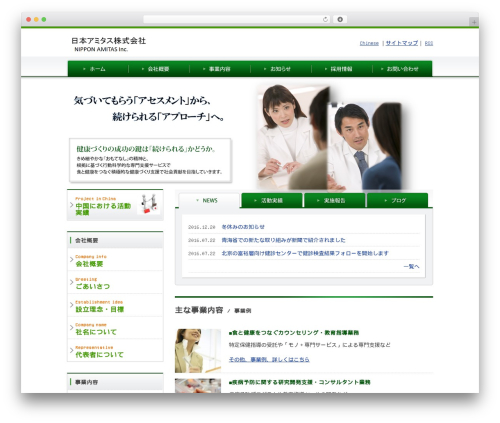500x423 pixels.
Task: Click the 食と健康をつなぐカウンセリング heading
Action: [x=294, y=333]
